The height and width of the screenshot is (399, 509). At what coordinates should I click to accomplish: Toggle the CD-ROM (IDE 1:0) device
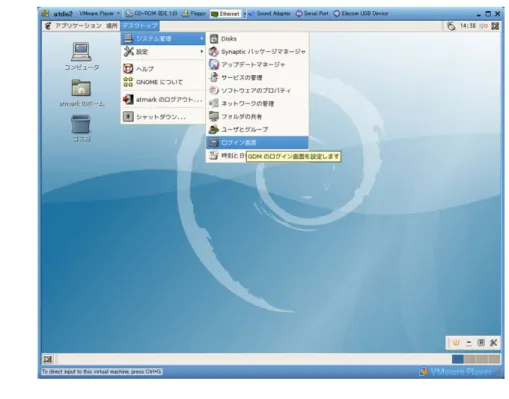pos(151,14)
